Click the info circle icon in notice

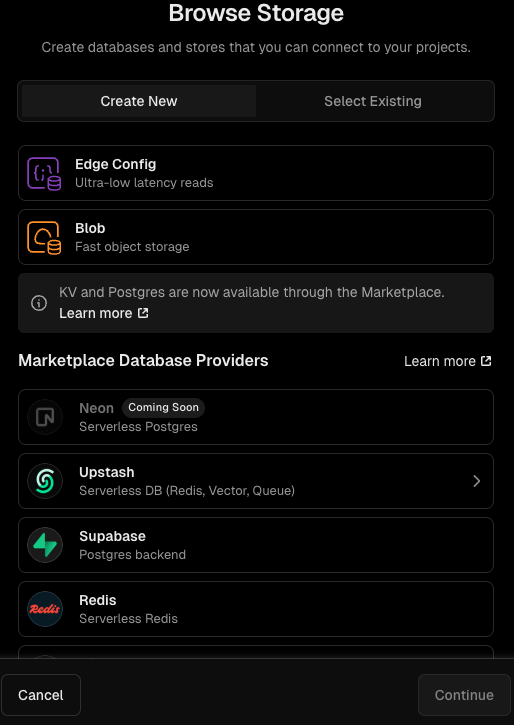coord(39,303)
